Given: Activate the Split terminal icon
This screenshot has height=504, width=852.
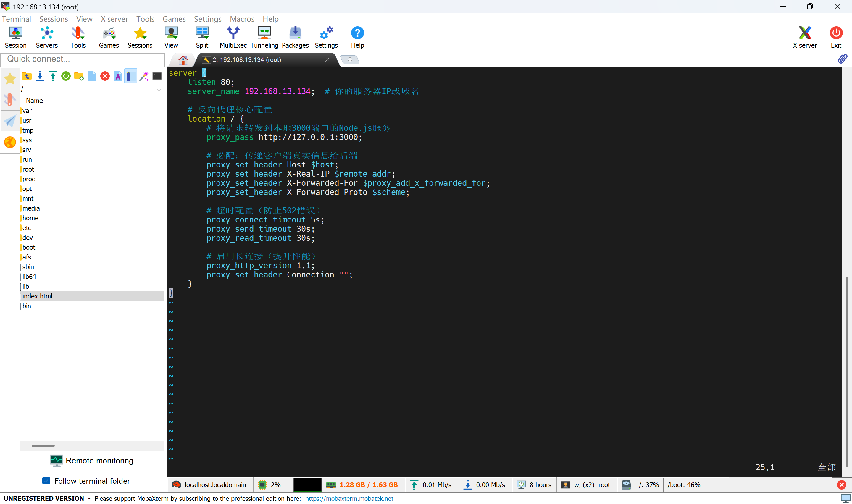Looking at the screenshot, I should click(202, 38).
